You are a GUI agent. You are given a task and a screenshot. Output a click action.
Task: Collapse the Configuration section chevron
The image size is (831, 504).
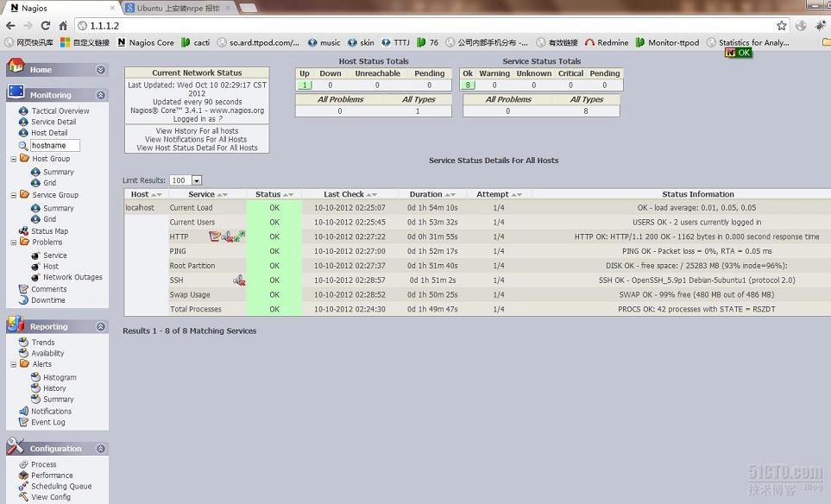click(x=101, y=449)
